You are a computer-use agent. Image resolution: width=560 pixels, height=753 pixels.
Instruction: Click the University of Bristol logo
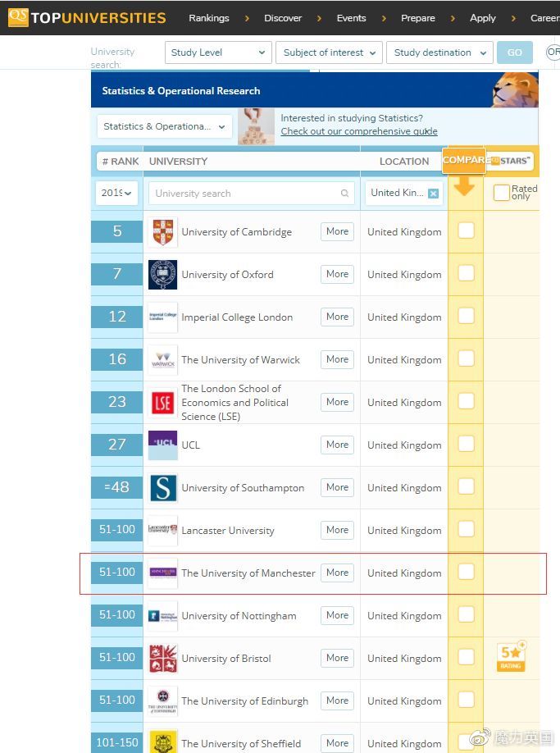point(162,659)
